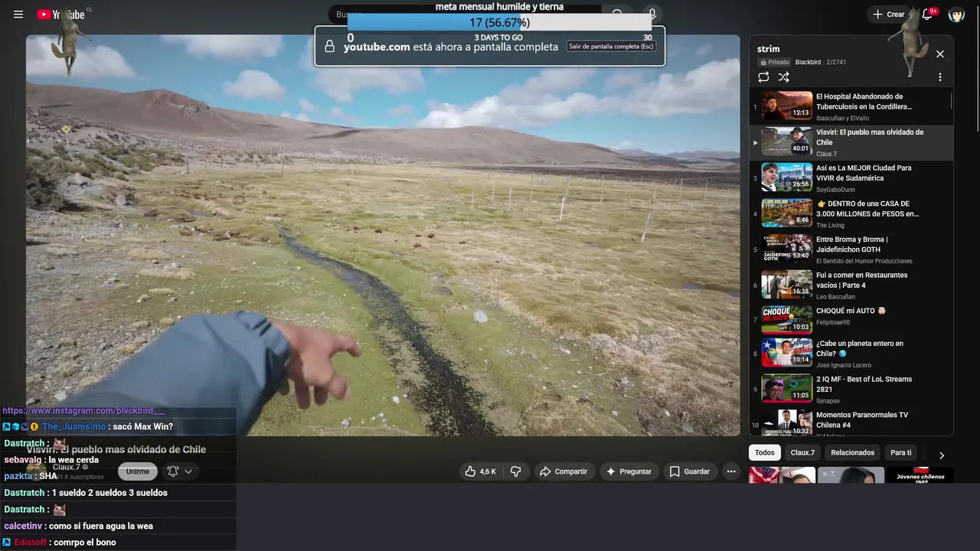The height and width of the screenshot is (551, 980).
Task: Close the strim playlist panel
Action: pos(940,54)
